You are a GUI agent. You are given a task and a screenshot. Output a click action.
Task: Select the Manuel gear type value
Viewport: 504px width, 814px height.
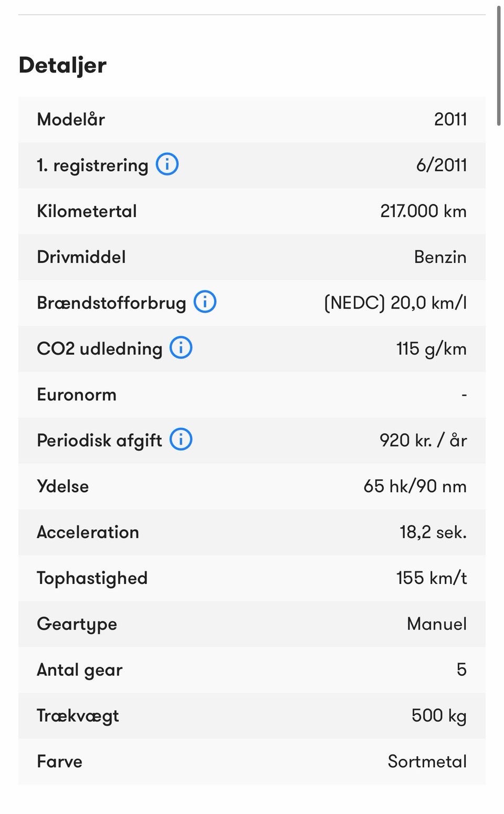pos(437,624)
